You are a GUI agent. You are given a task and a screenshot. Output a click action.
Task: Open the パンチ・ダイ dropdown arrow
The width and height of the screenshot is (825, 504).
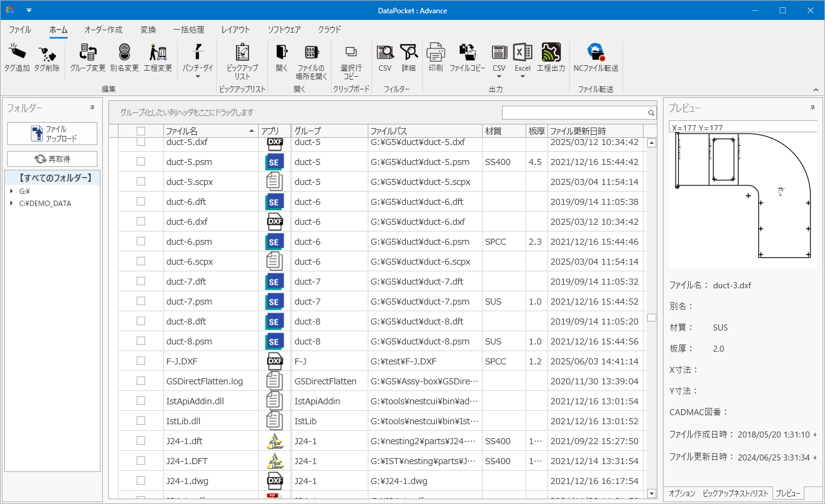tap(198, 77)
